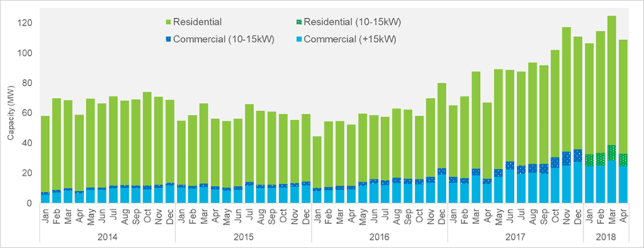Click the Residential legend color swatch

(x=168, y=21)
